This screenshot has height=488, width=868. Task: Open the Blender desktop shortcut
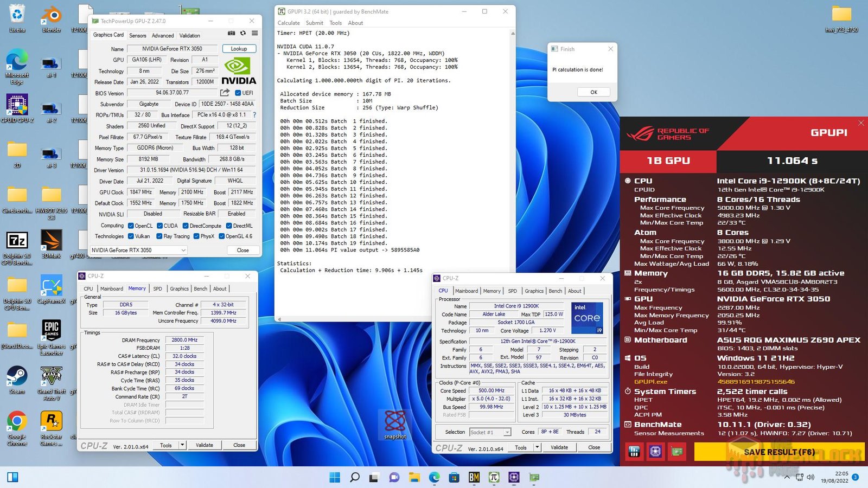tap(52, 20)
